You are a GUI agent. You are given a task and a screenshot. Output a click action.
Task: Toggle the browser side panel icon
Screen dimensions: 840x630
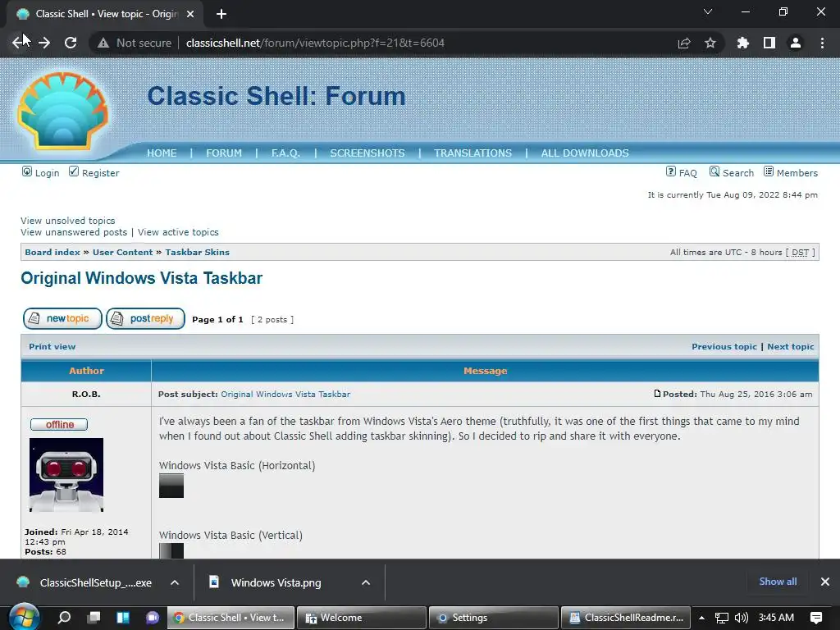(x=769, y=43)
